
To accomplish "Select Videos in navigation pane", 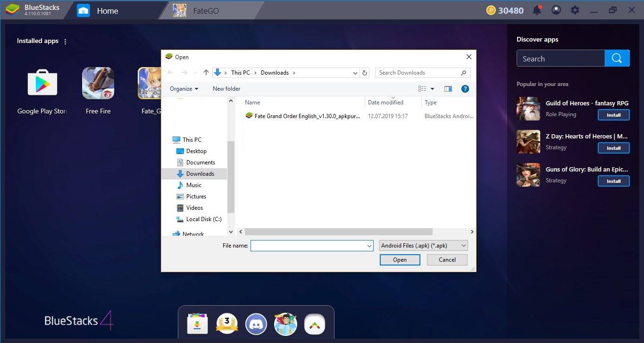I will click(190, 208).
